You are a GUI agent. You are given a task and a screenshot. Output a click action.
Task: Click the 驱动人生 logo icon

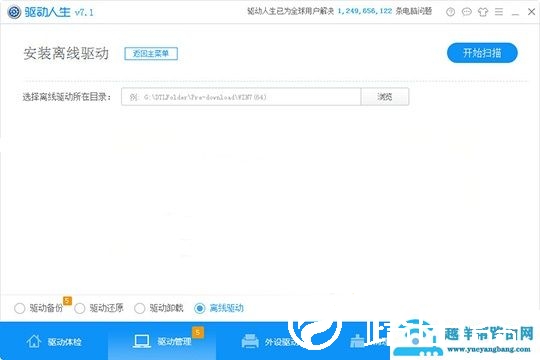pyautogui.click(x=14, y=12)
